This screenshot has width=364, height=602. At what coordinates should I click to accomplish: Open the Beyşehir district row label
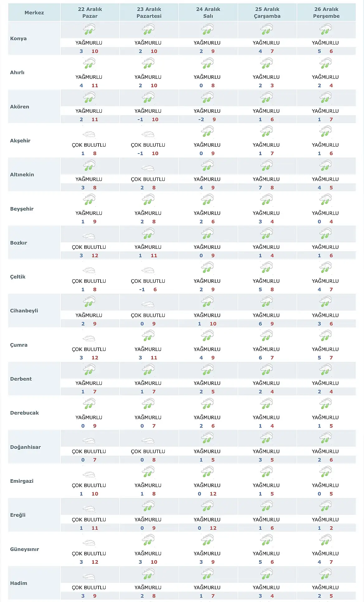pyautogui.click(x=22, y=209)
